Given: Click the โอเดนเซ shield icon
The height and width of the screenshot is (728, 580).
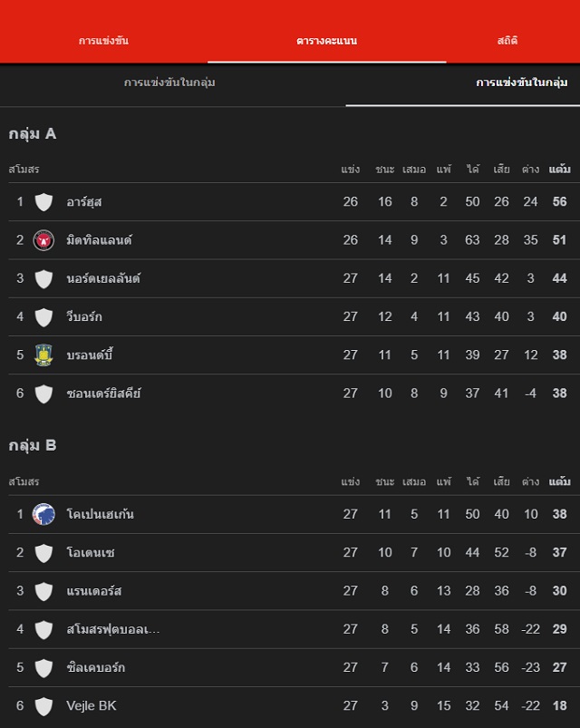Looking at the screenshot, I should tap(43, 553).
